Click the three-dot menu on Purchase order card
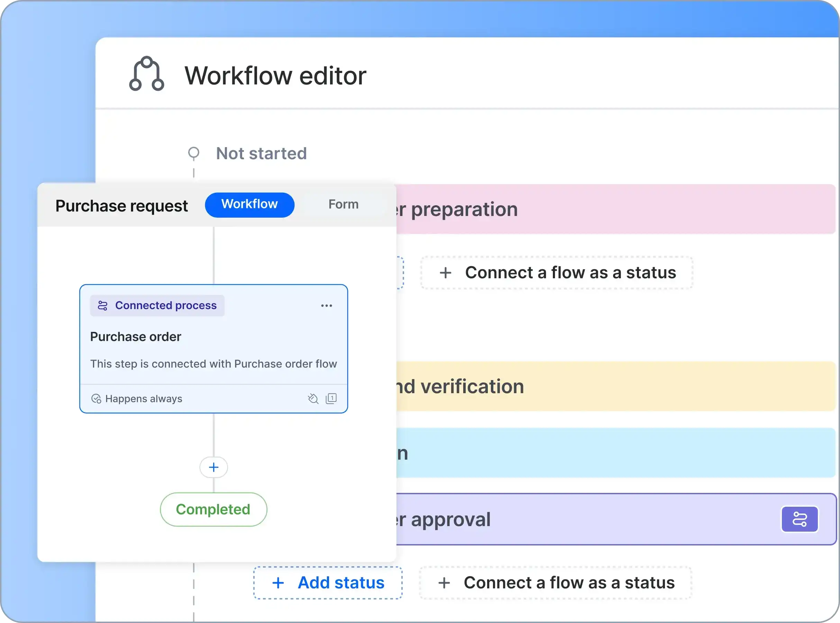840x623 pixels. coord(327,306)
